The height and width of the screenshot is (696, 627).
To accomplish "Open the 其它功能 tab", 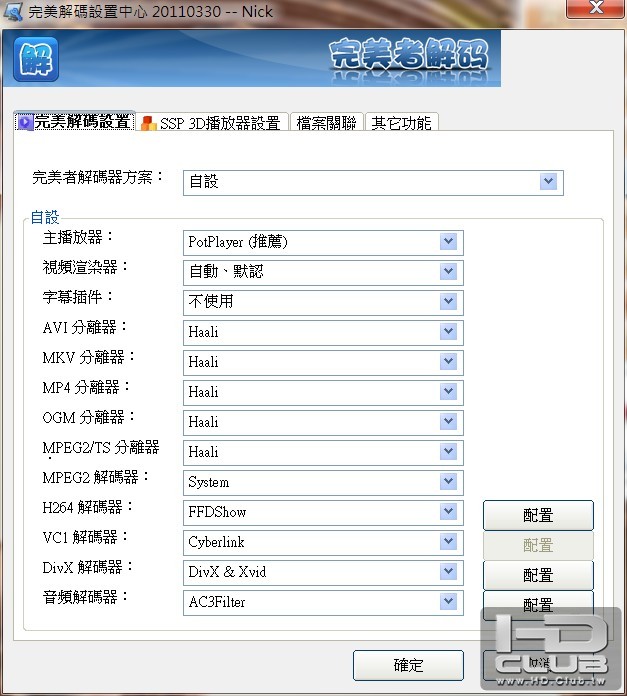I will coord(401,123).
